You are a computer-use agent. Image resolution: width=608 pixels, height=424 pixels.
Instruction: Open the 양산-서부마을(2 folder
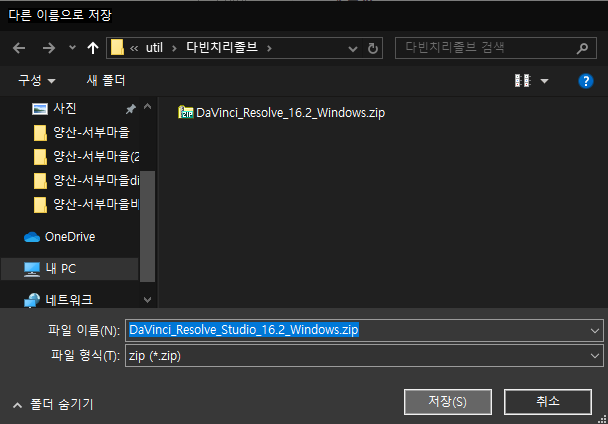(x=96, y=156)
